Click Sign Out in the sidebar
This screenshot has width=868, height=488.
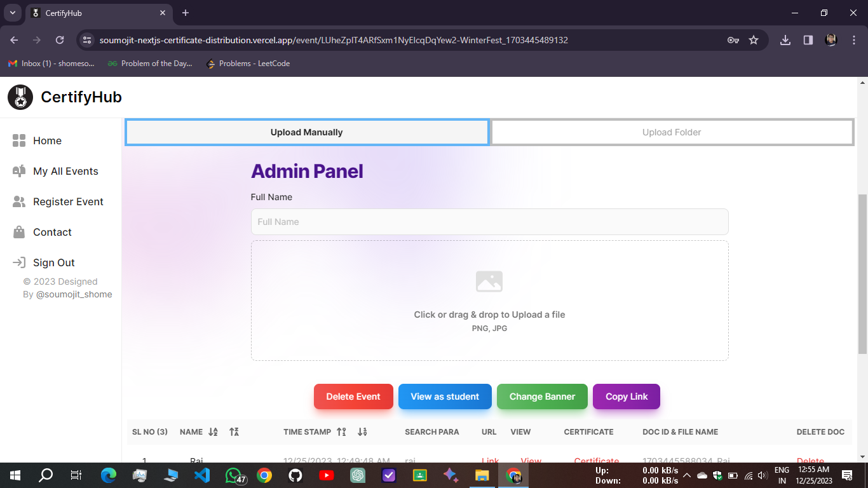tap(53, 262)
